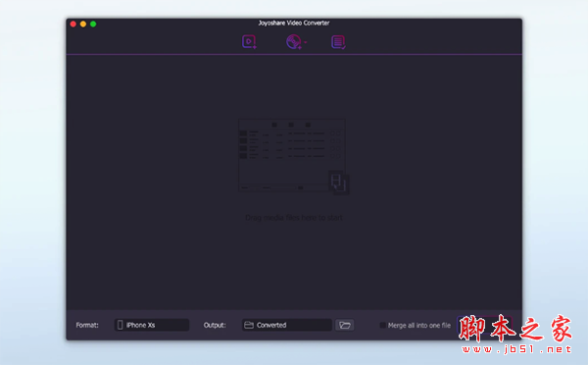Minimize the window with yellow button

(83, 24)
